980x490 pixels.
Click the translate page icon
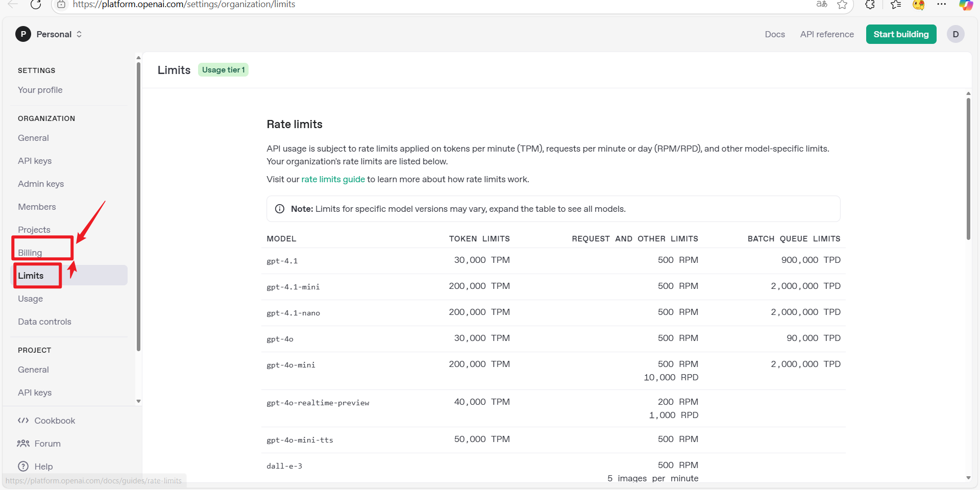coord(822,5)
